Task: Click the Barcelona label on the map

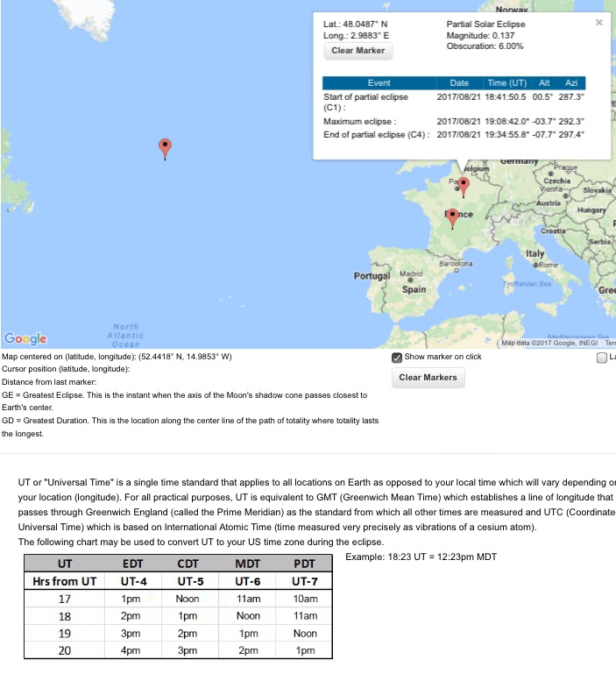Action: (x=456, y=264)
